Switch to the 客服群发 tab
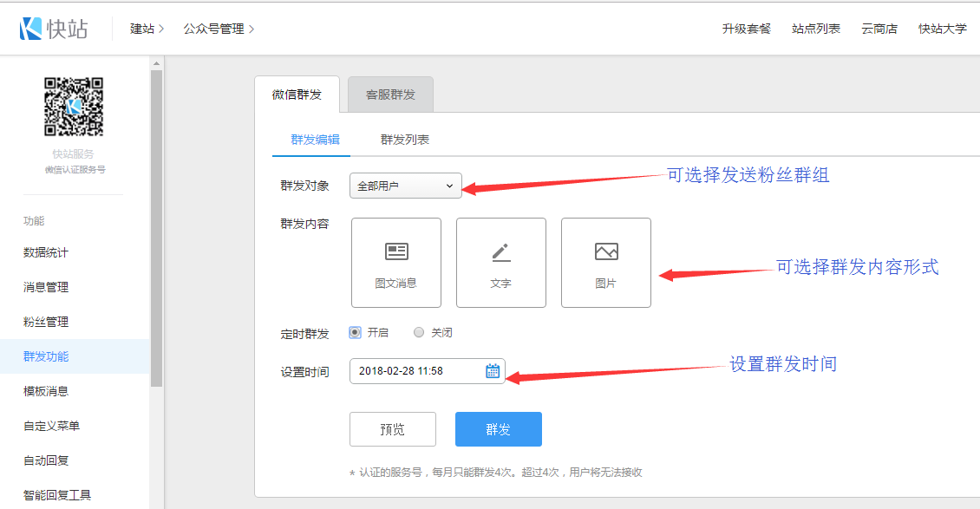 390,95
